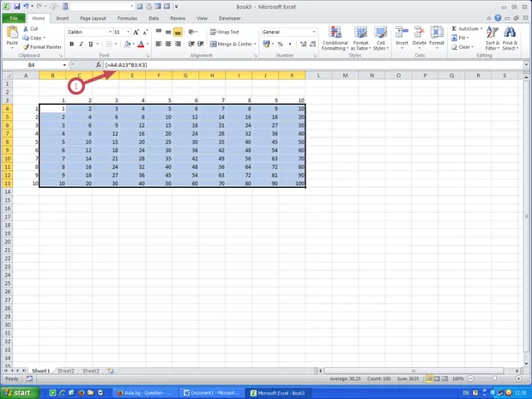
Task: Click the Insert Function fx icon
Action: (x=96, y=65)
